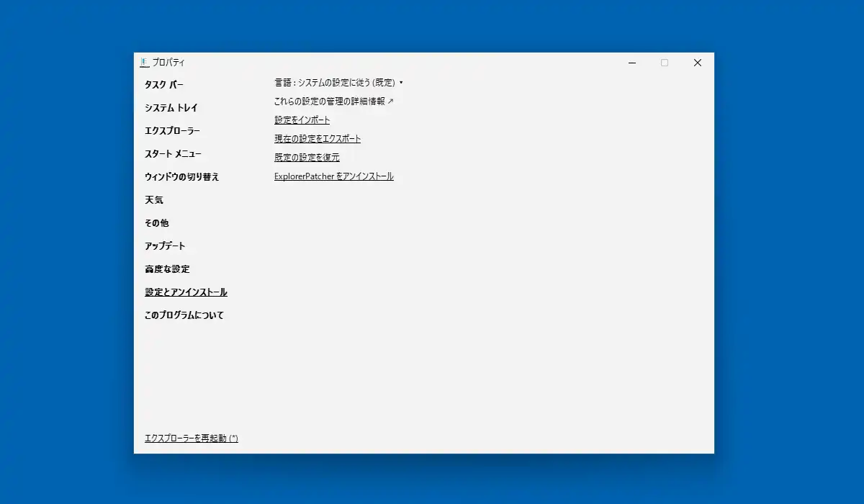Select the その他 section

click(x=156, y=223)
